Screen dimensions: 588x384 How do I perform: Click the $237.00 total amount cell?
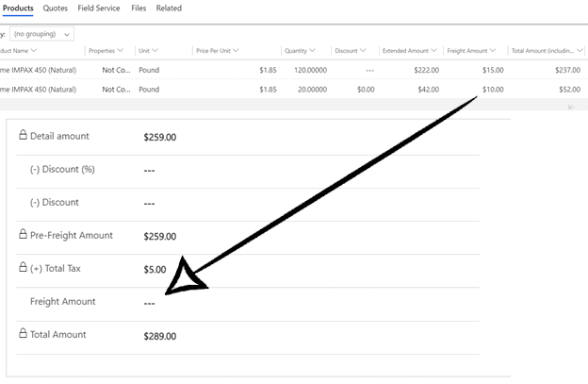pyautogui.click(x=567, y=70)
